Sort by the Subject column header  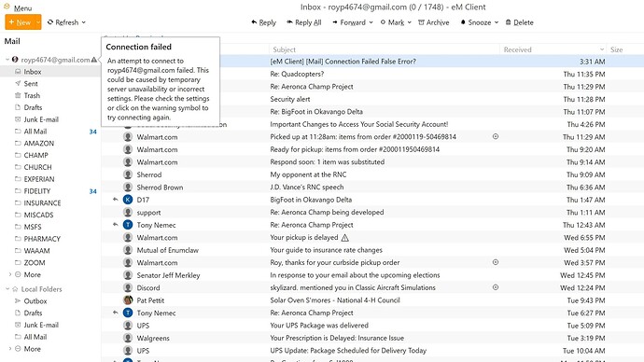point(384,49)
